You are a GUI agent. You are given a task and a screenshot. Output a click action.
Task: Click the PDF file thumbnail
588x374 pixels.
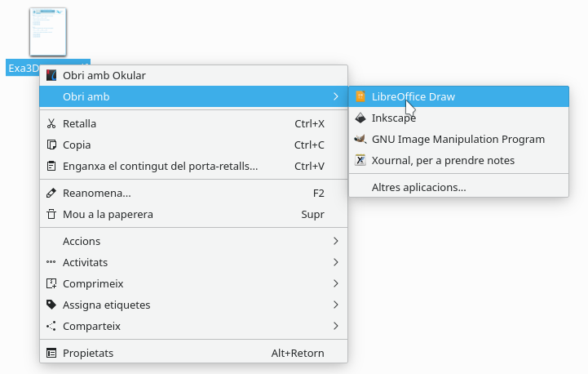(48, 32)
